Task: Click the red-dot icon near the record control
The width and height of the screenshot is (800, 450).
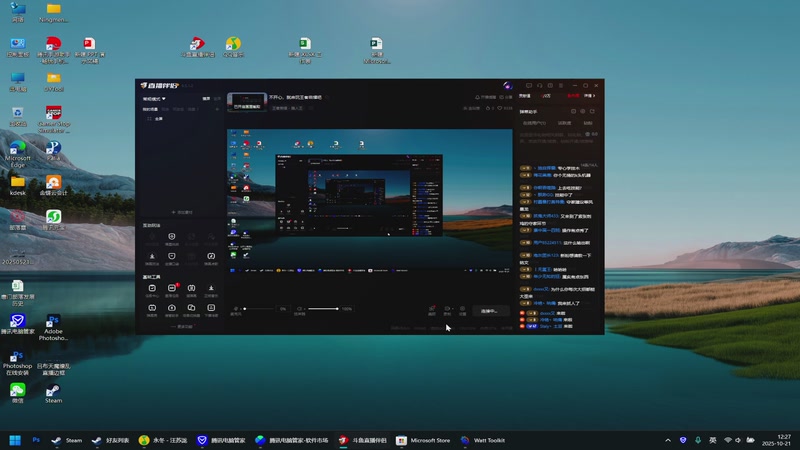Action: pos(432,309)
